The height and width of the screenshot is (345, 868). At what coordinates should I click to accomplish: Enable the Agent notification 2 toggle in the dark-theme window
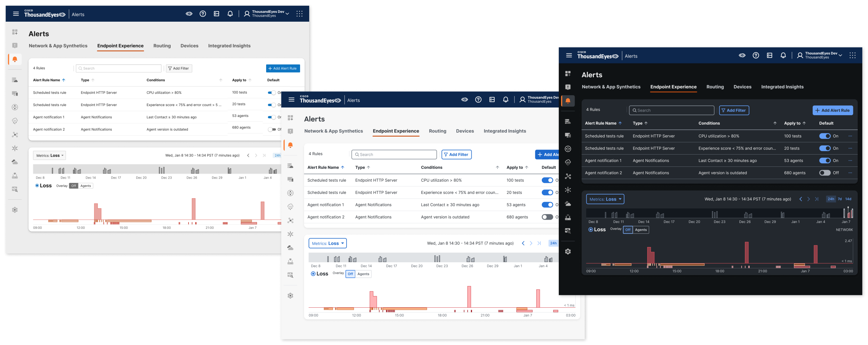[825, 173]
